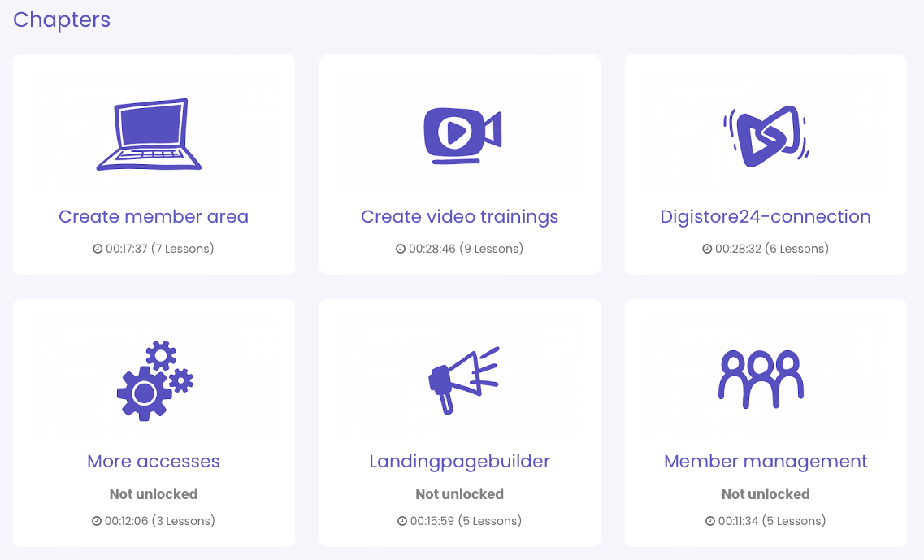Image resolution: width=924 pixels, height=560 pixels.
Task: Click Not unlocked label under More accesses
Action: tap(154, 494)
